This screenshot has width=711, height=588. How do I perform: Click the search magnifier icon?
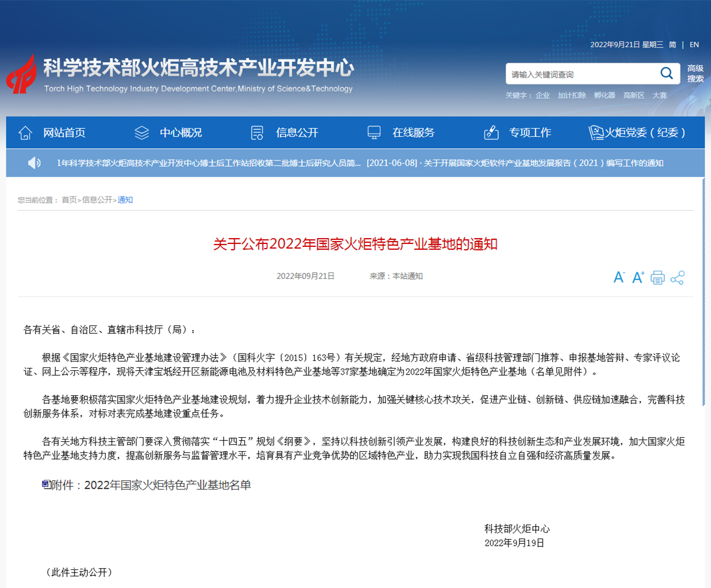tap(666, 73)
